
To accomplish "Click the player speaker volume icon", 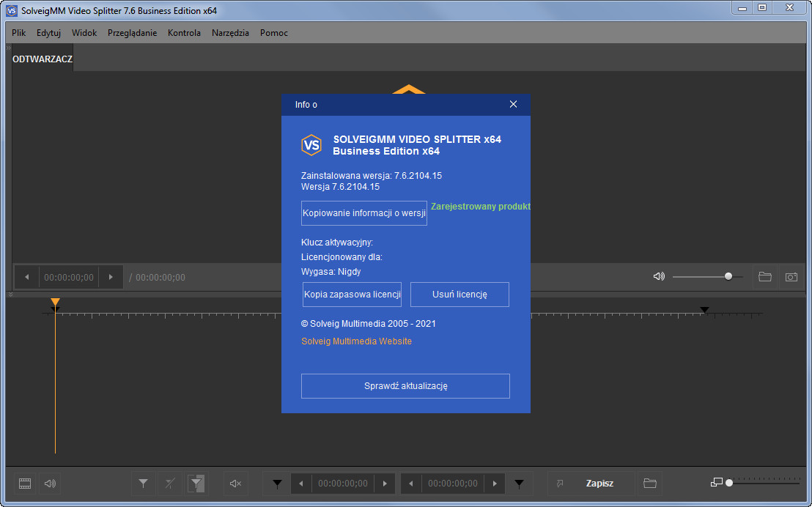I will click(659, 276).
